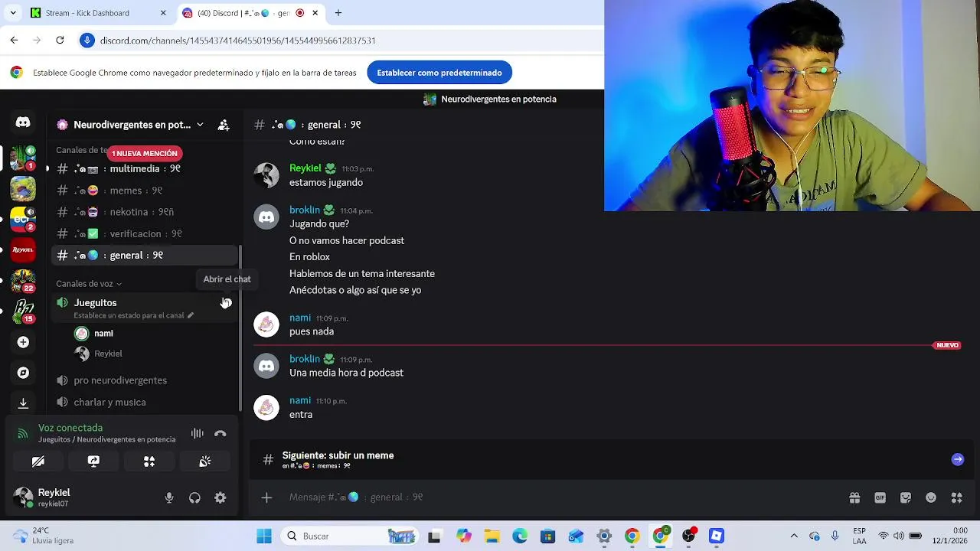Share your screen in the voice panel
Image resolution: width=980 pixels, height=551 pixels.
pyautogui.click(x=93, y=461)
